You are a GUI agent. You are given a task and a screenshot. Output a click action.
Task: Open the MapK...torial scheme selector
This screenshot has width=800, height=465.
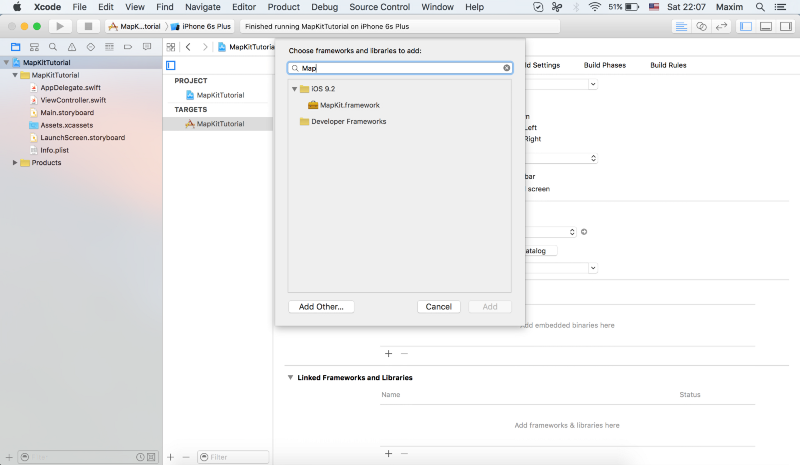[135, 26]
